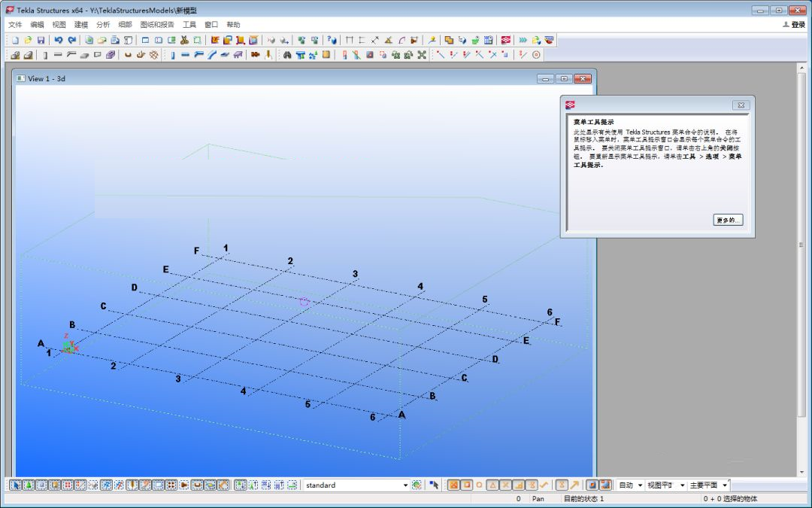
Task: Create a concrete slab
Action: [84, 54]
